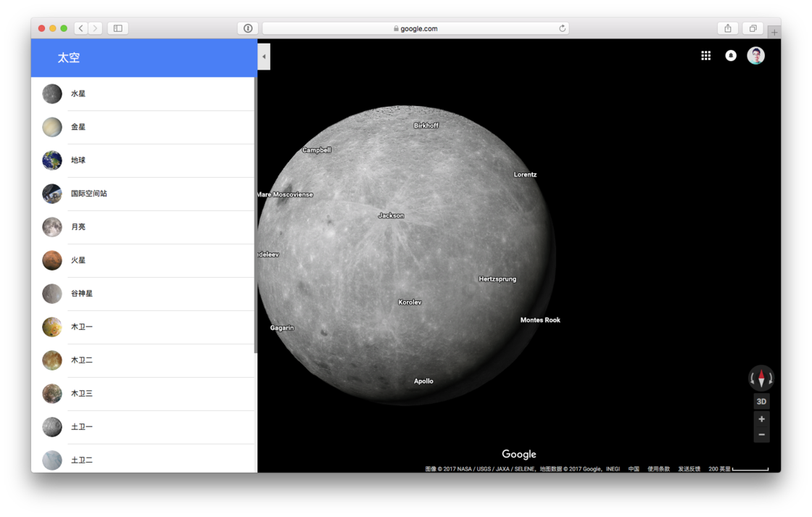Select 水星 from the list

point(143,94)
